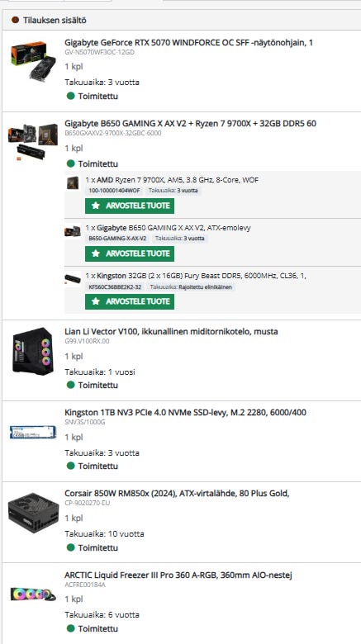Viewport: 361px width, 644px height.
Task: Click the Kingston Fury Beast RAM small icon
Action: click(73, 279)
